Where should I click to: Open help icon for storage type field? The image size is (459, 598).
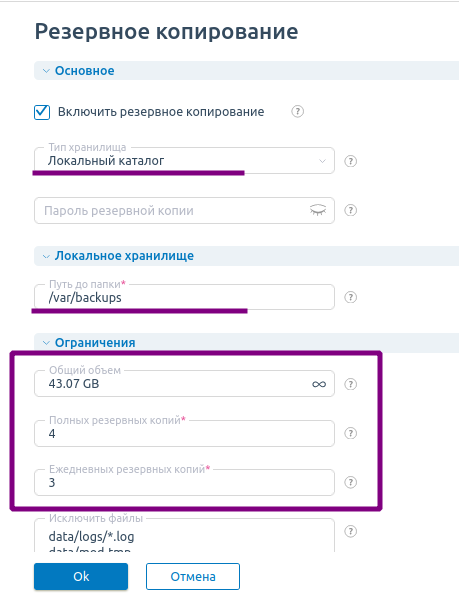click(x=350, y=161)
